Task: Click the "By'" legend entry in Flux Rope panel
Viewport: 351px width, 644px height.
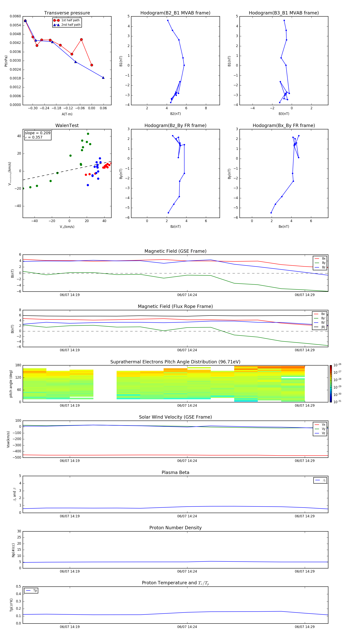Action: pyautogui.click(x=320, y=318)
